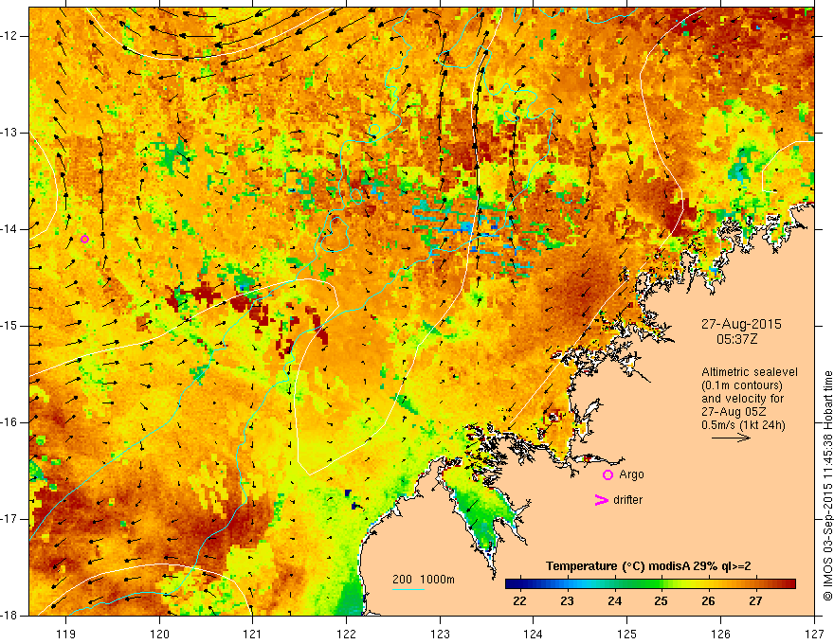
Task: Click latitude axis label -18
Action: click(9, 616)
